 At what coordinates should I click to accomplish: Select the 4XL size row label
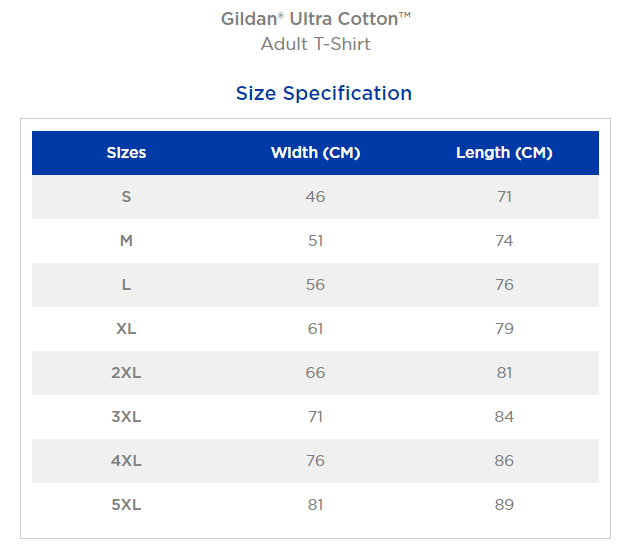tap(126, 461)
